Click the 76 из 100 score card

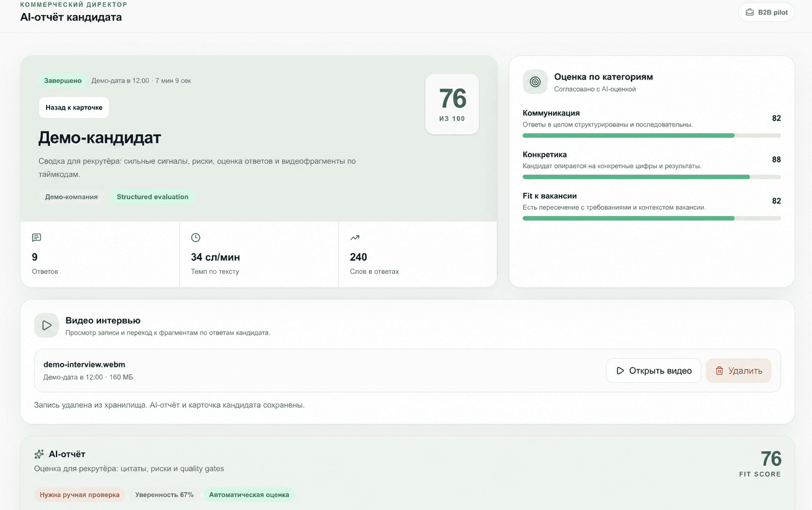[452, 104]
